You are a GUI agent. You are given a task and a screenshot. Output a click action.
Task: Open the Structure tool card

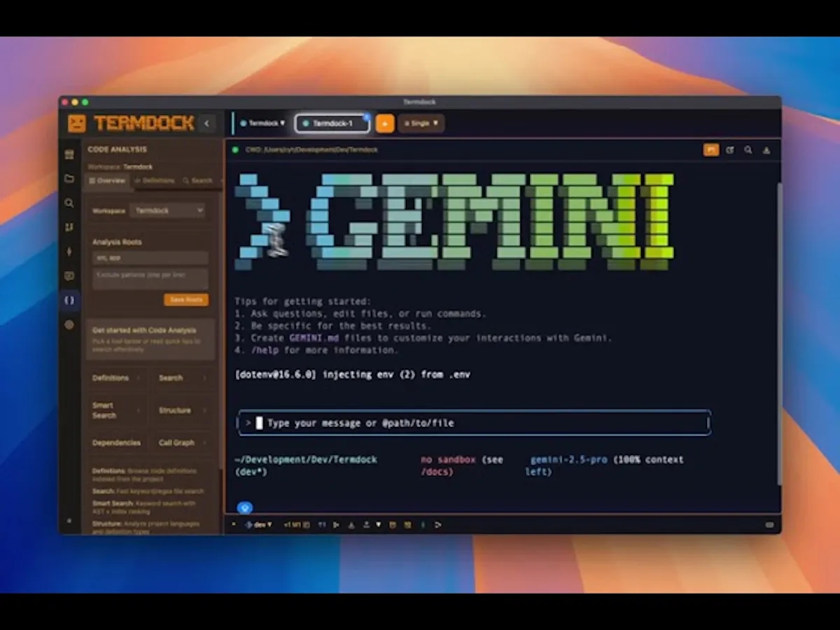coord(183,410)
